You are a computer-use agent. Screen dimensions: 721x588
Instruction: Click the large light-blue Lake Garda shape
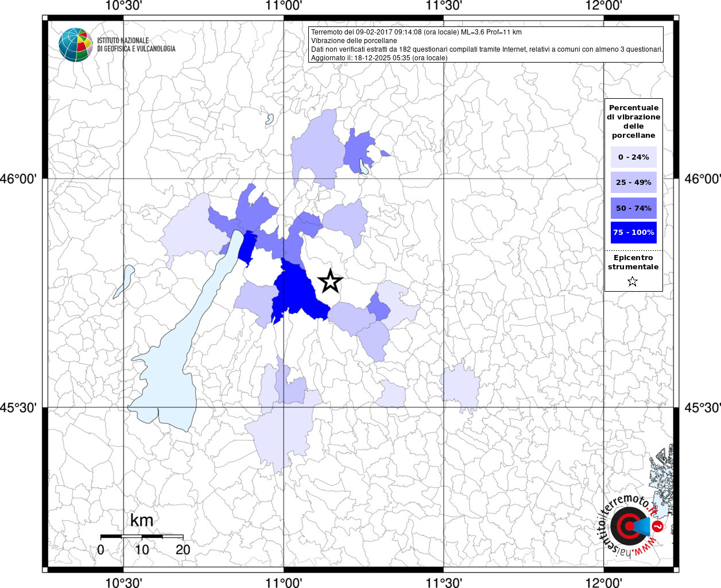click(172, 367)
